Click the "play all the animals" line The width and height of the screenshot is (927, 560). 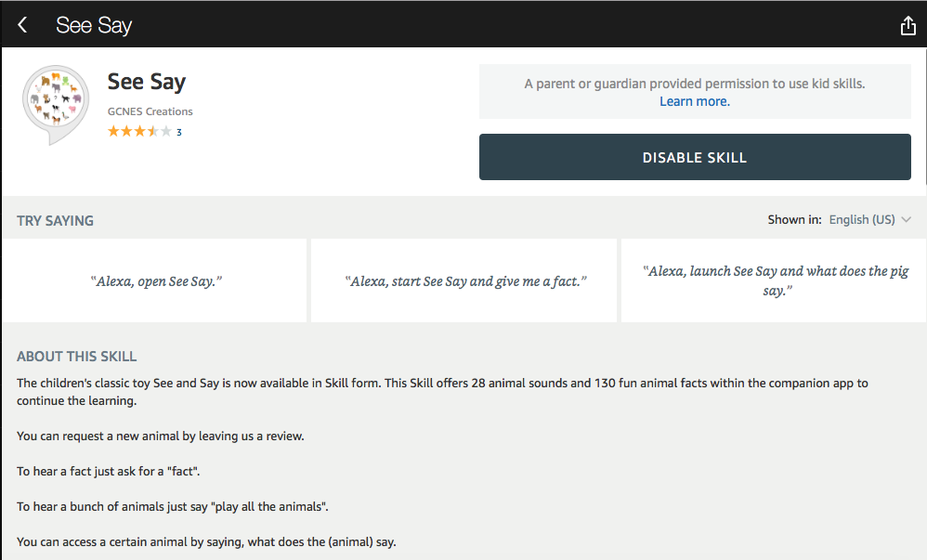click(x=173, y=507)
